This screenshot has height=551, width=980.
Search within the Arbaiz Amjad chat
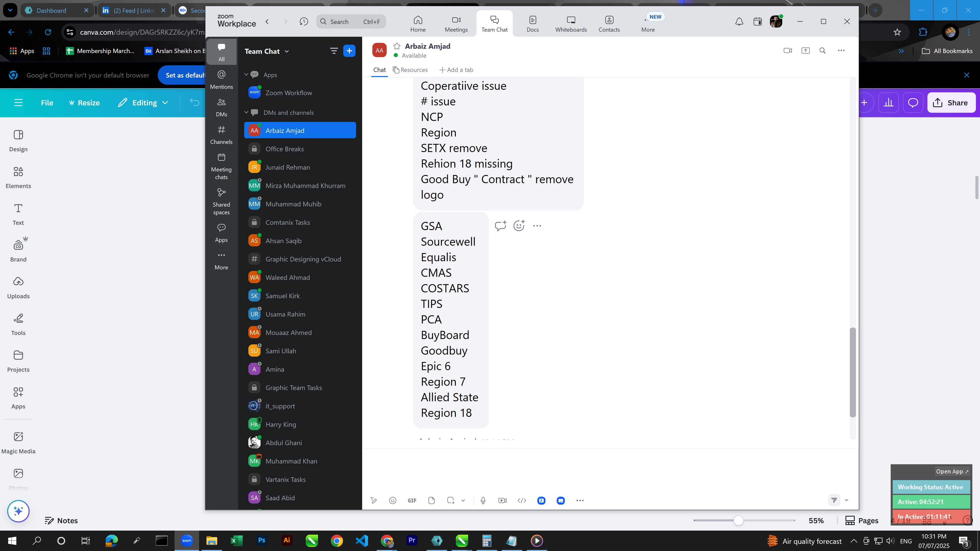coord(823,51)
